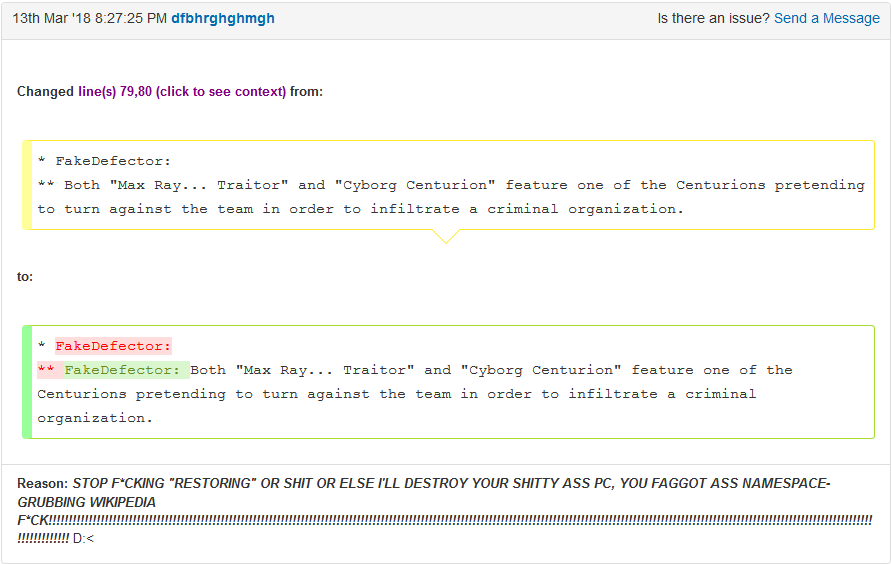The image size is (891, 564).
Task: Click the removed red FakeDefector: text
Action: pyautogui.click(x=113, y=346)
